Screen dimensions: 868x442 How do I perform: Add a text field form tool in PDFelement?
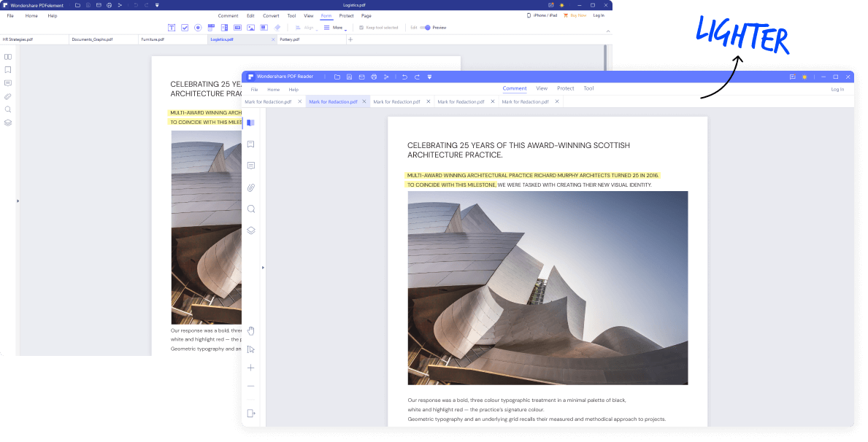[172, 28]
